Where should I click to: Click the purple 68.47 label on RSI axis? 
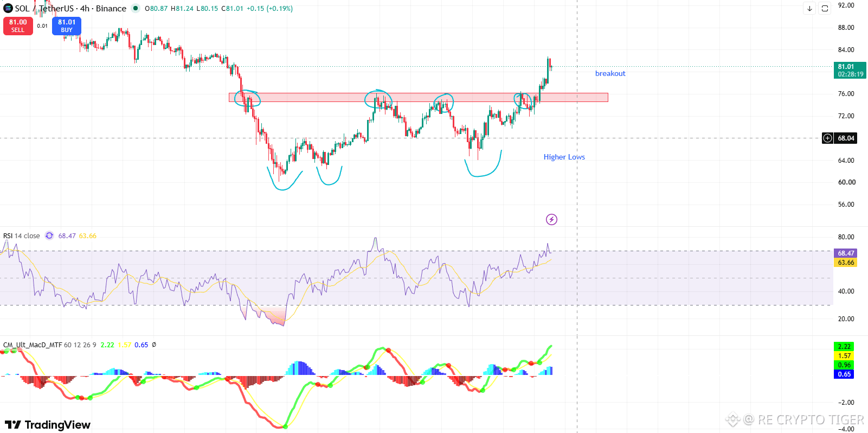pos(845,253)
